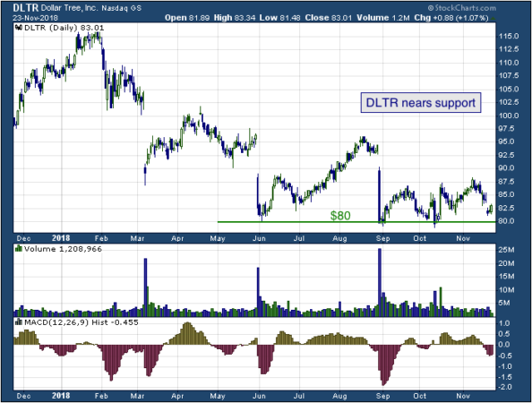Click the 80.0 price axis label
This screenshot has width=532, height=403.
[x=506, y=221]
